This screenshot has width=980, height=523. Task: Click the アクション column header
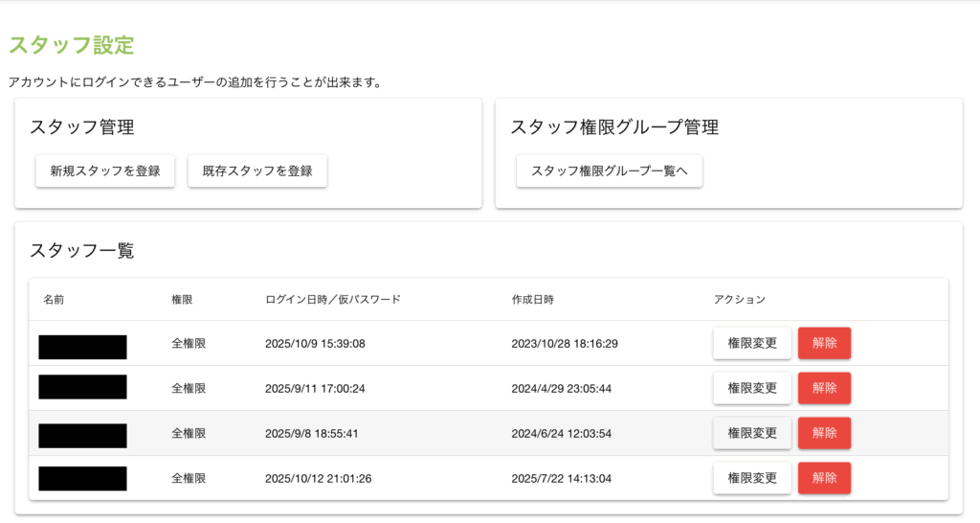tap(739, 300)
